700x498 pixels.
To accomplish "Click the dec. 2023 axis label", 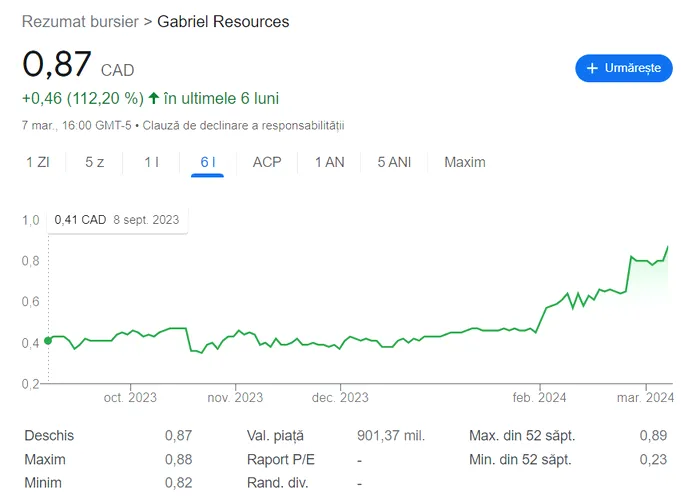I will point(340,397).
